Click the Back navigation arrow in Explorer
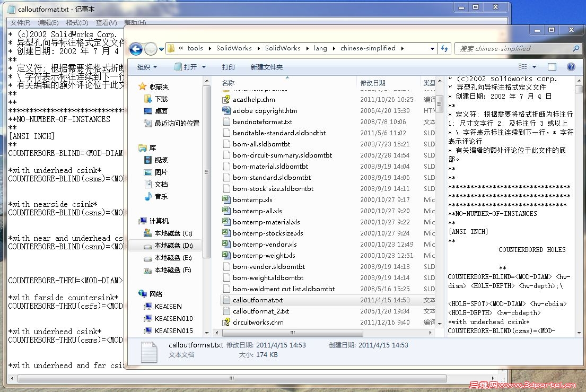 tap(136, 49)
